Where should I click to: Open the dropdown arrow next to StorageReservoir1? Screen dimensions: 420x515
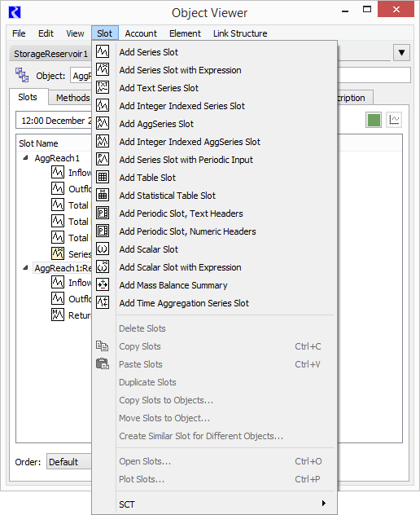tap(401, 52)
